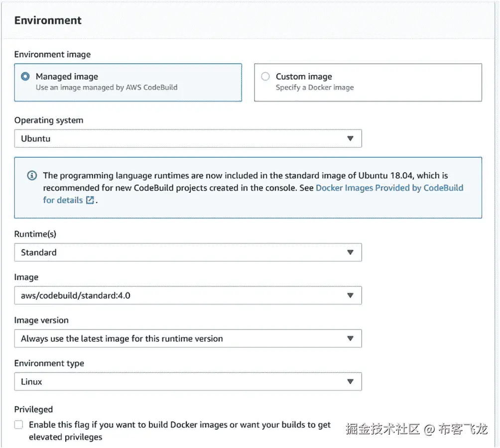The image size is (500, 448).
Task: Click the Runtime(s) dropdown arrow
Action: pos(350,252)
